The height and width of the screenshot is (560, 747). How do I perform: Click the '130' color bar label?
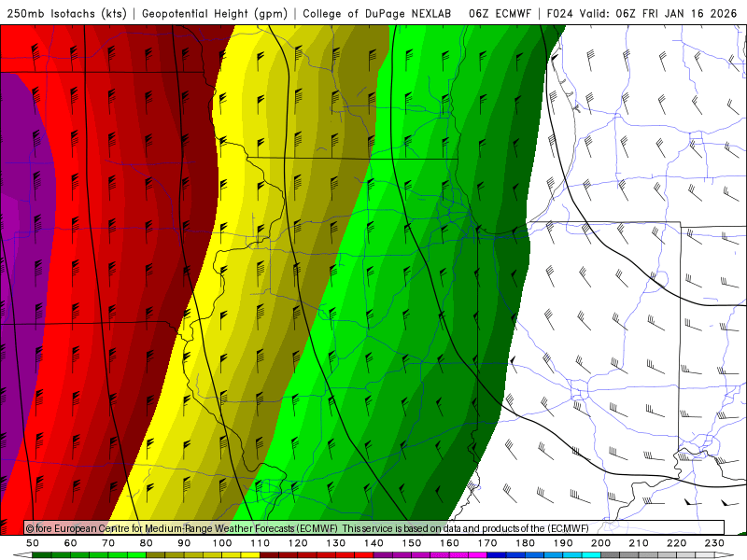click(x=336, y=543)
